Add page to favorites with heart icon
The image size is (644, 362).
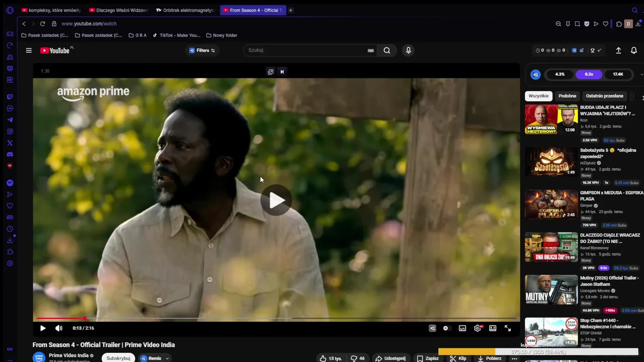click(606, 24)
